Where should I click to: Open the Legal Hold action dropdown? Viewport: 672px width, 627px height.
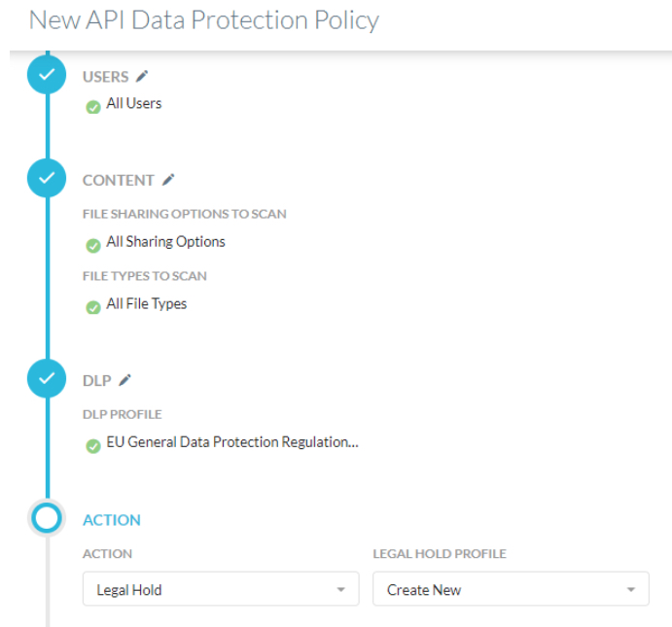[221, 589]
